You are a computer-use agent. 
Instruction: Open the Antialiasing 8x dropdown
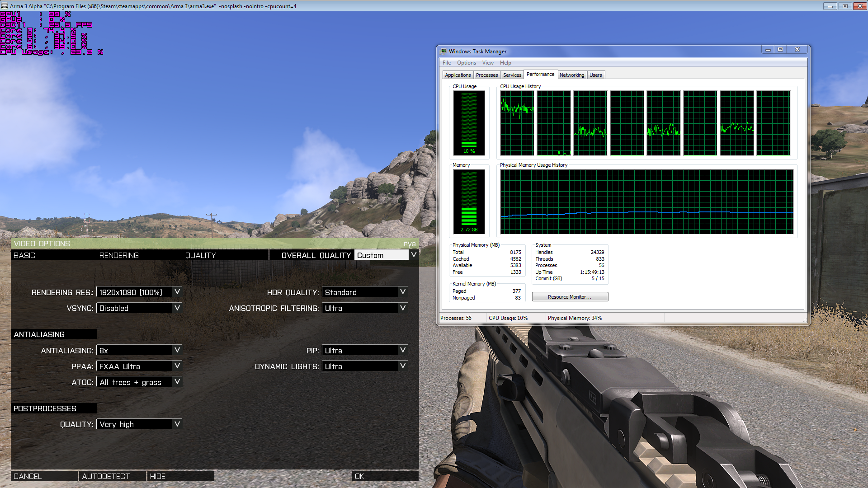pyautogui.click(x=139, y=351)
